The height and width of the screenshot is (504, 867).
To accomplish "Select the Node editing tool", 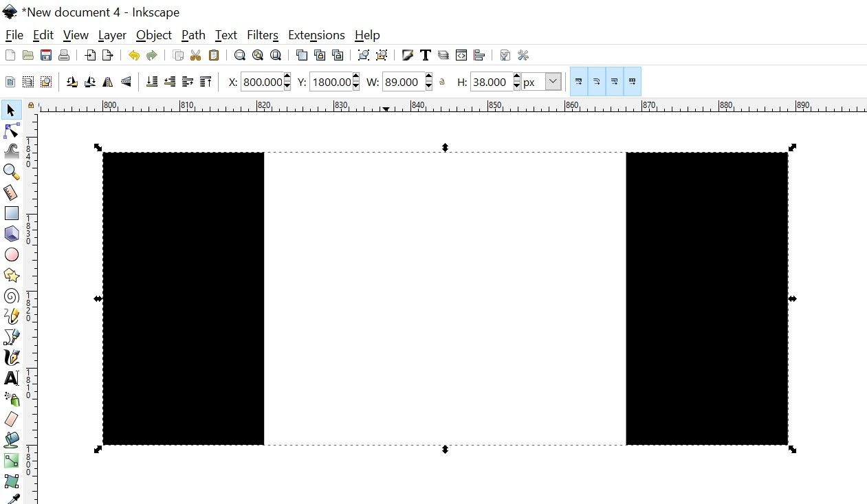I will coord(11,131).
